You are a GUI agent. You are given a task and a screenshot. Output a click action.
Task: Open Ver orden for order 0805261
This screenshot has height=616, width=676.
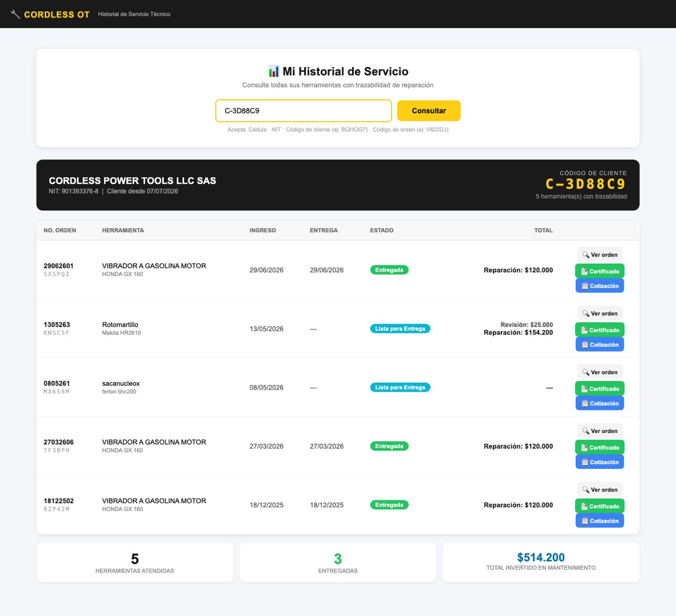tap(600, 372)
